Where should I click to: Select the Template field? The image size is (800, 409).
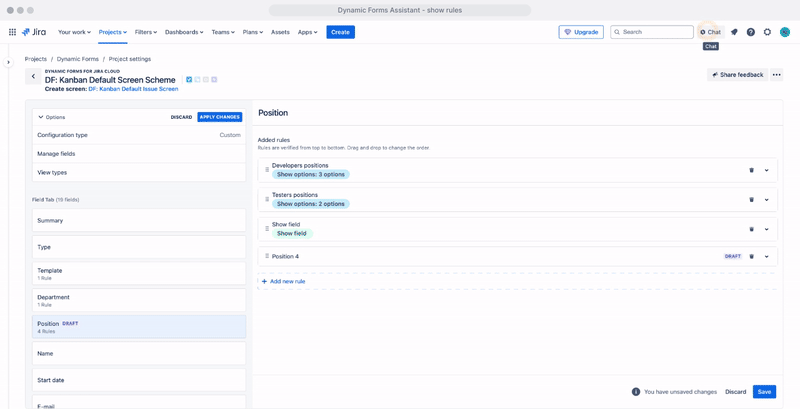coord(139,273)
